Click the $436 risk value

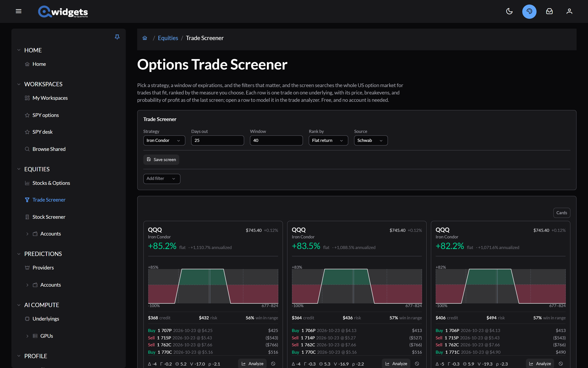point(348,318)
